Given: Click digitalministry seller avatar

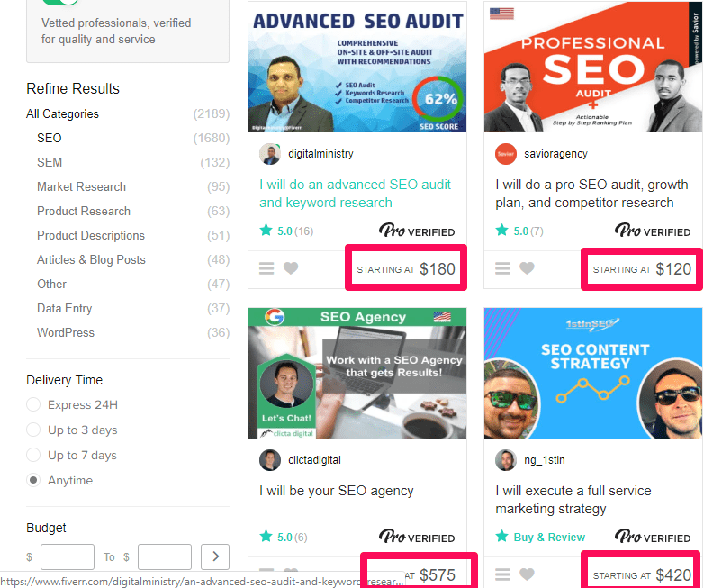Looking at the screenshot, I should [x=270, y=154].
